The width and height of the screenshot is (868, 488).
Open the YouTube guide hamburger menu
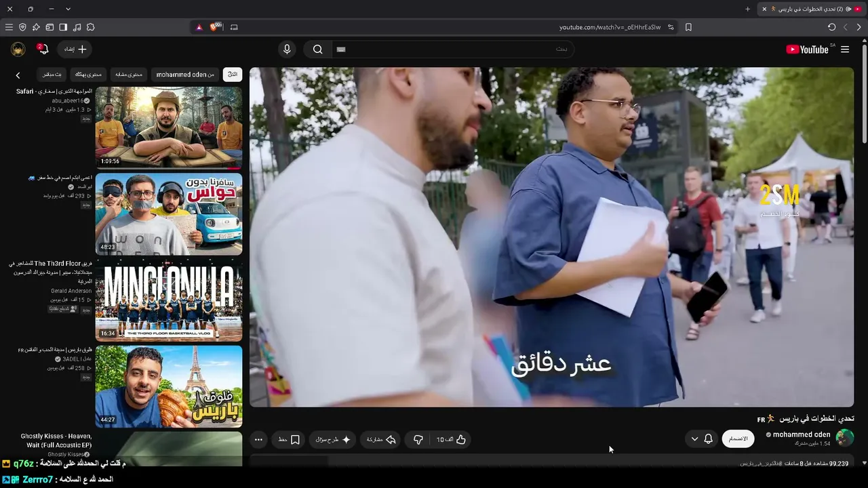pyautogui.click(x=845, y=49)
